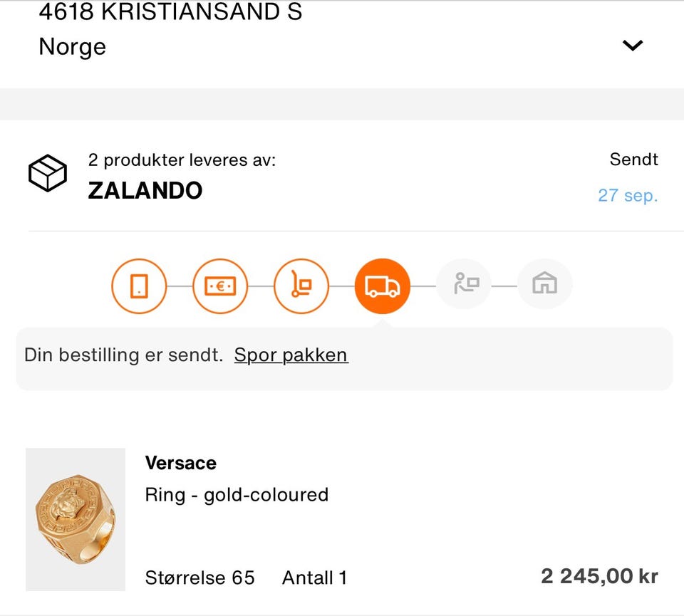The height and width of the screenshot is (616, 684).
Task: Click the home delivery house icon
Action: (545, 285)
